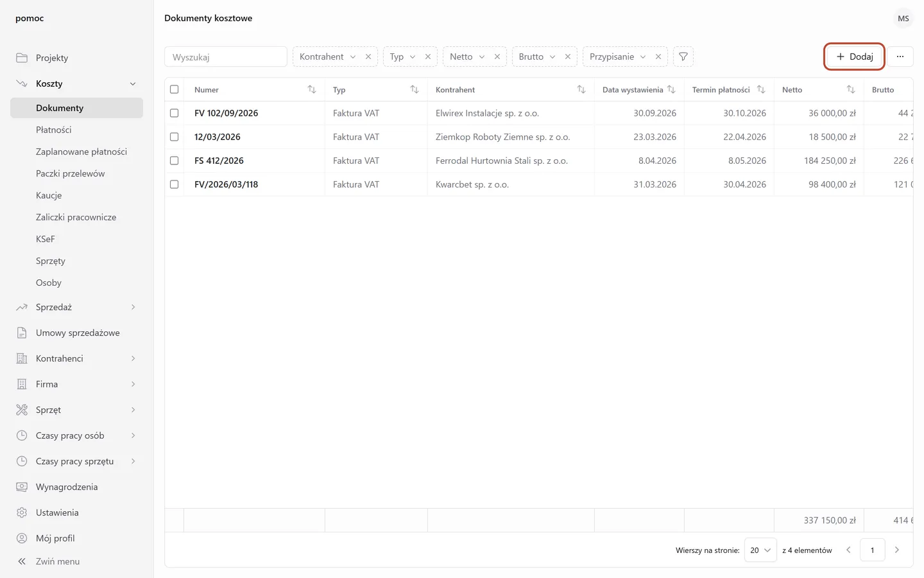
Task: Click the Wynagrodzenia money icon
Action: (x=22, y=487)
